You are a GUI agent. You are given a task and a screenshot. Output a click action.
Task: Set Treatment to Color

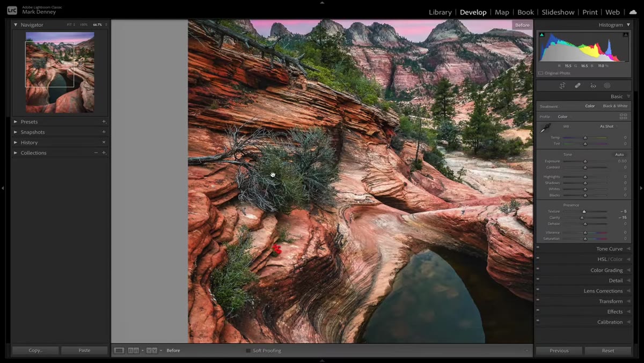pyautogui.click(x=590, y=106)
